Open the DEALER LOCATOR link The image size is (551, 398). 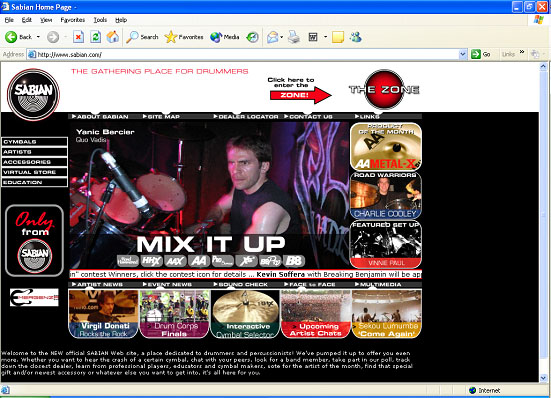[x=246, y=116]
